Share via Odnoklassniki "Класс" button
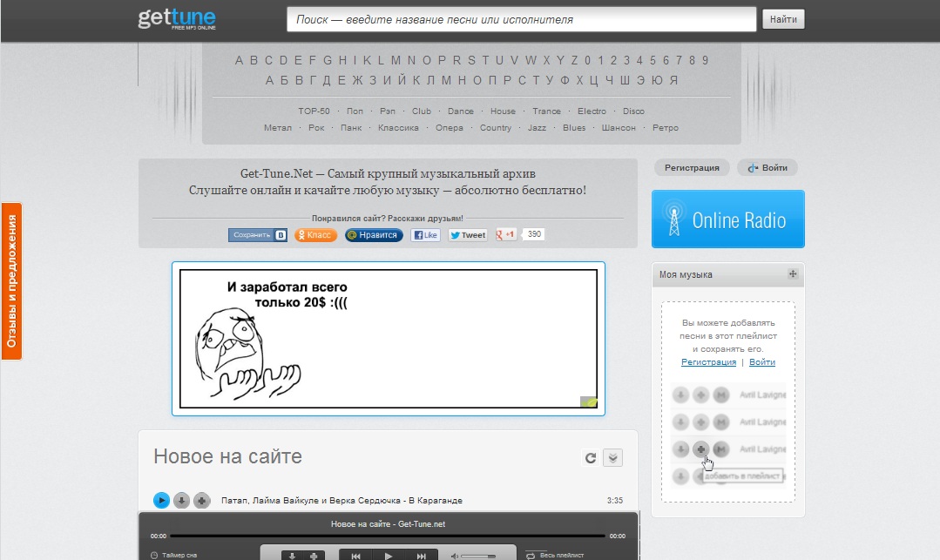 pyautogui.click(x=315, y=235)
